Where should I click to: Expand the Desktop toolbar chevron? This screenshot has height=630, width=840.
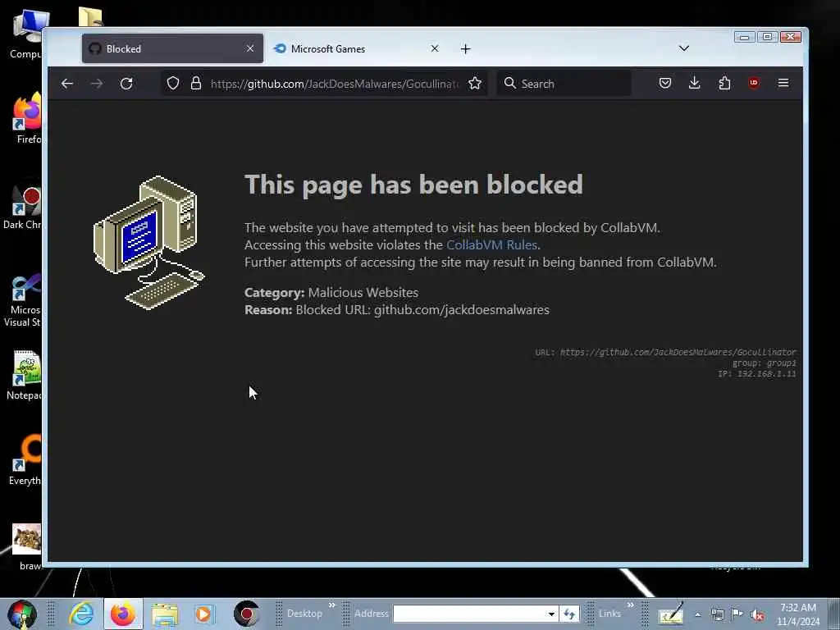[331, 605]
